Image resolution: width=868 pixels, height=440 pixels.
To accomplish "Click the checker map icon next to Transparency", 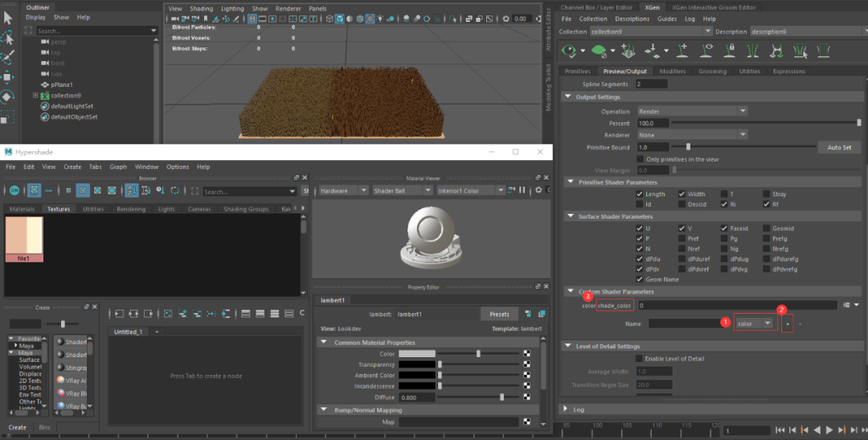I will click(x=527, y=364).
